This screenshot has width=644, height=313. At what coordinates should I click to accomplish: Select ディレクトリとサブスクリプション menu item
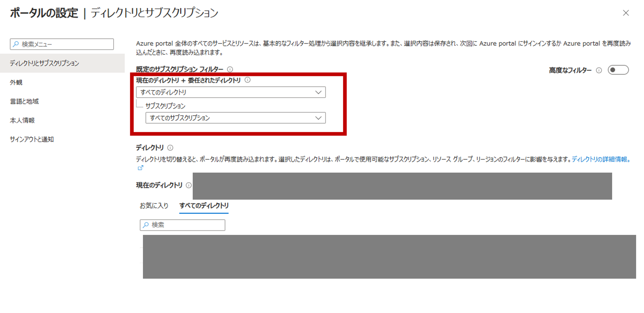coord(62,63)
